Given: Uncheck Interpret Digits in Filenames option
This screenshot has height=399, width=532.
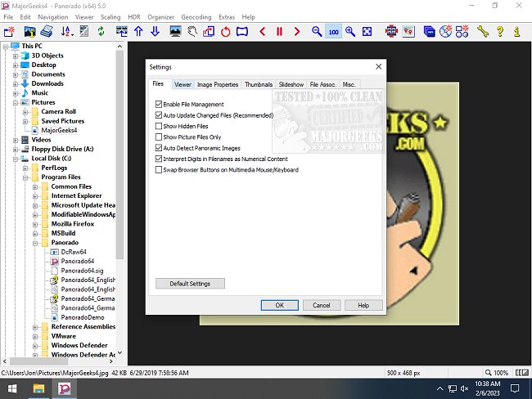Looking at the screenshot, I should (159, 159).
